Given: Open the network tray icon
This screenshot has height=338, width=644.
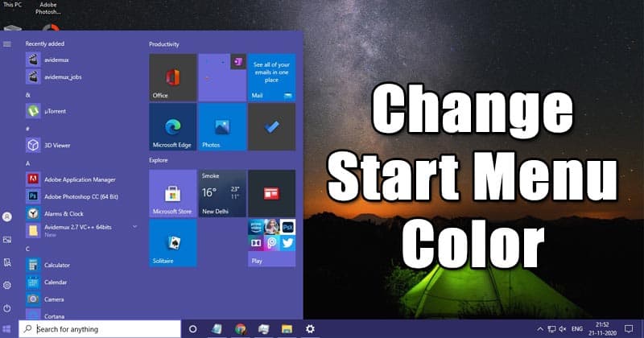Looking at the screenshot, I should click(x=551, y=329).
